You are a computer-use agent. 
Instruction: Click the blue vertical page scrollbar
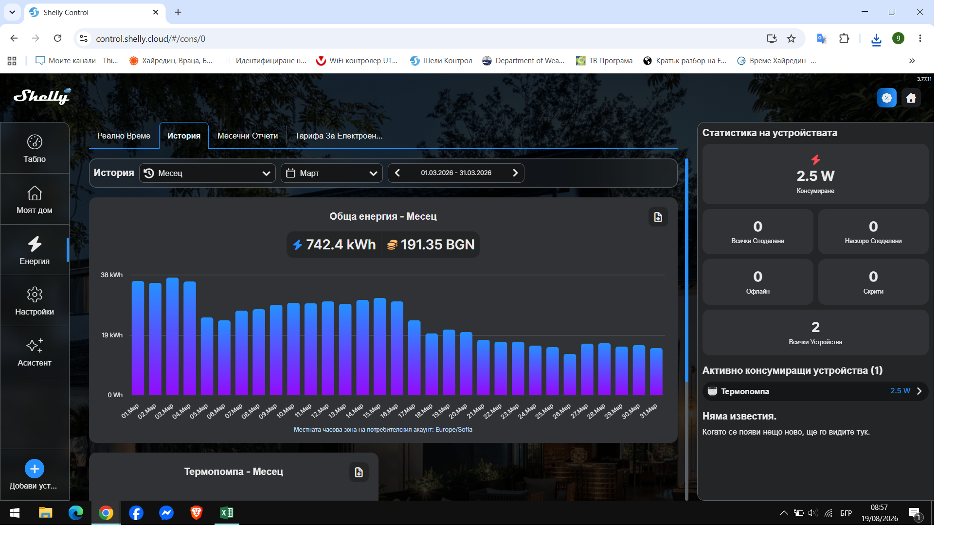pyautogui.click(x=686, y=270)
